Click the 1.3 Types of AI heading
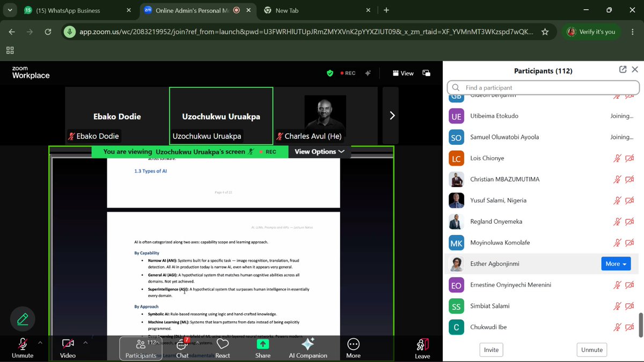644x362 pixels. [x=151, y=171]
